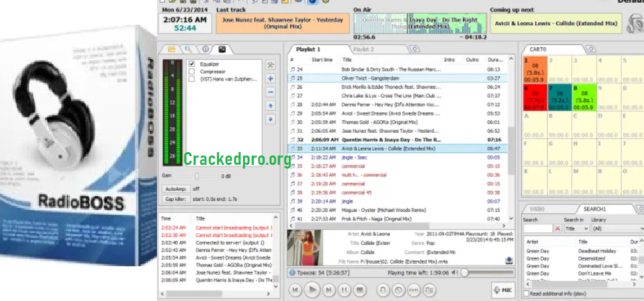The image size is (644, 301).
Task: Skip to previous track
Action: (295, 290)
